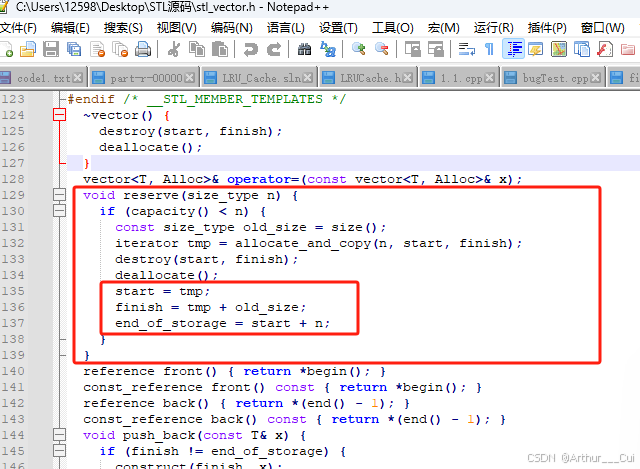Click the New file toolbar icon
Screen dimensions: 640x469
click(6, 49)
